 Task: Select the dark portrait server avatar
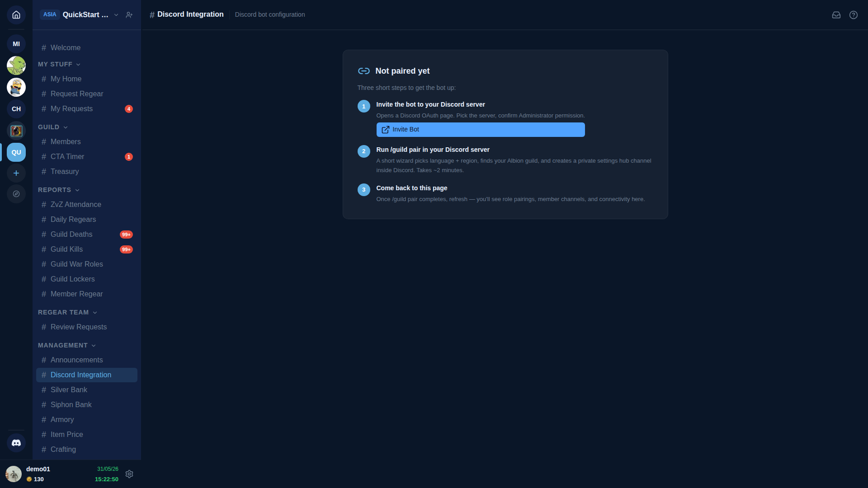(16, 131)
